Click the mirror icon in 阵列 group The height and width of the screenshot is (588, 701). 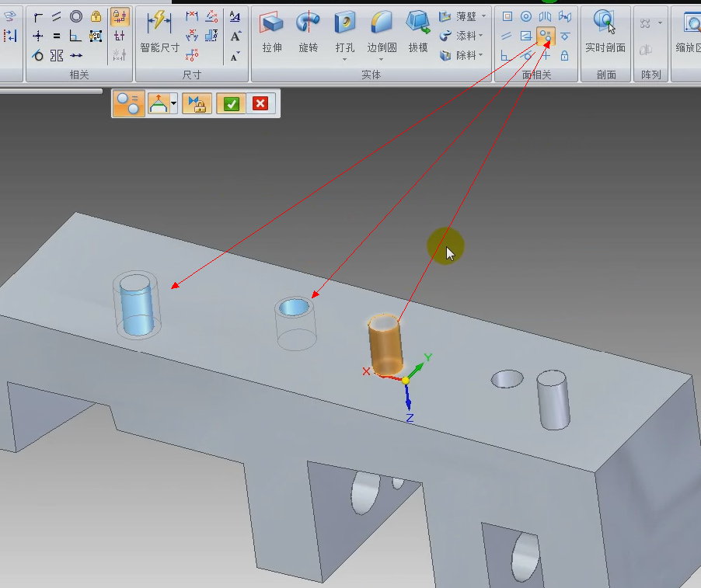click(645, 50)
